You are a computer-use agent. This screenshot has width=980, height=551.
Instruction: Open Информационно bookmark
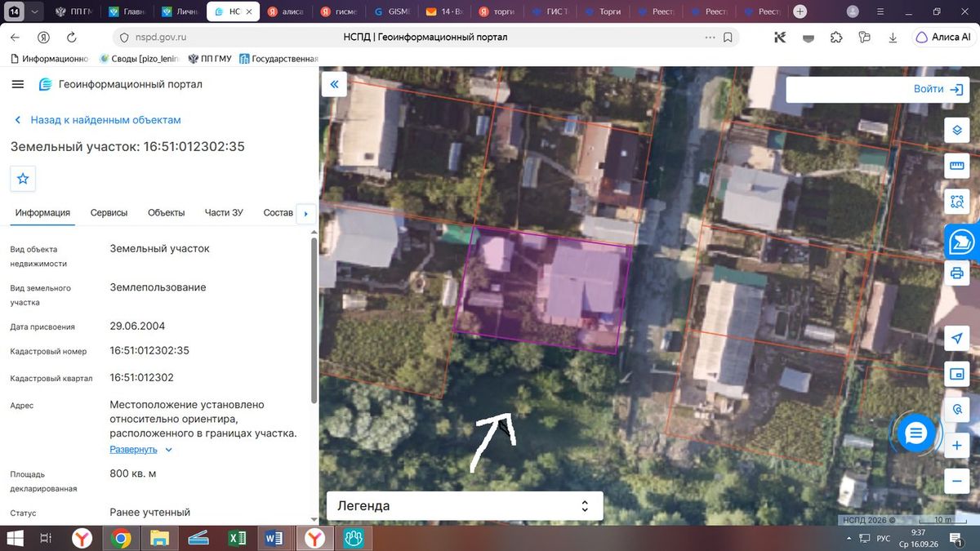pyautogui.click(x=48, y=59)
